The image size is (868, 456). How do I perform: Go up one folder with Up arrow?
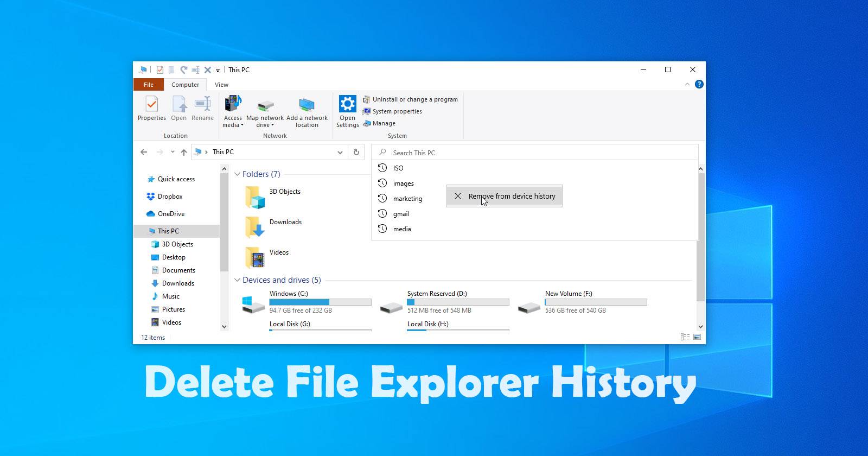tap(184, 153)
